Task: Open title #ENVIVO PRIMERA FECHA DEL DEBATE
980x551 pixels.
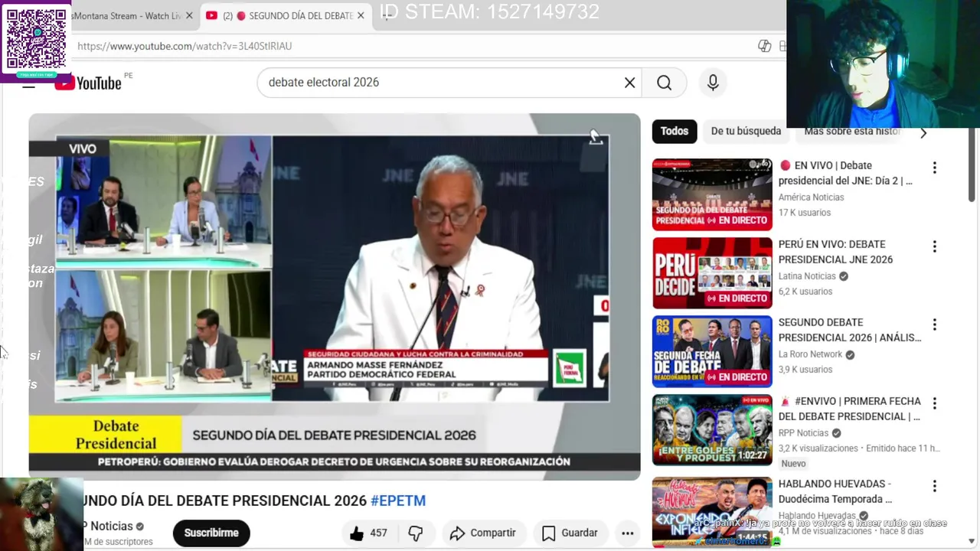Action: [x=850, y=409]
